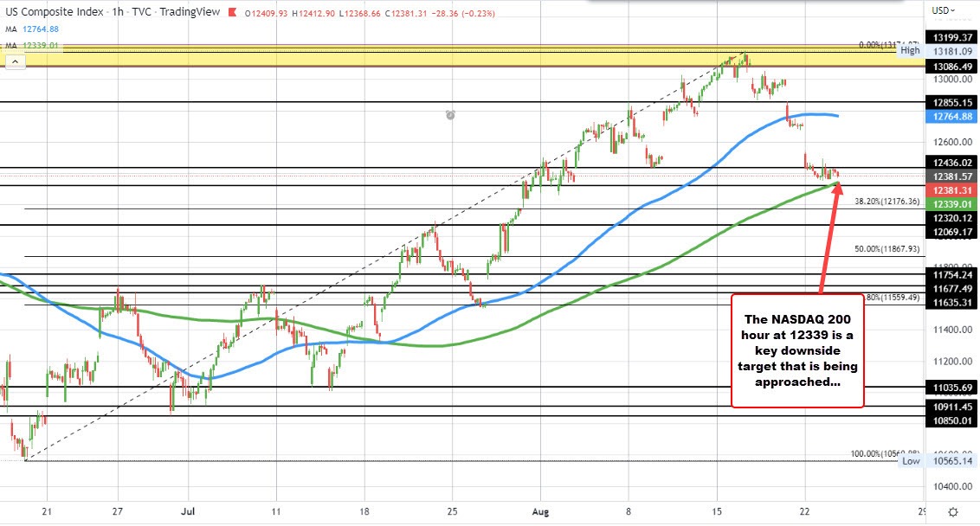Click the 12600.00 axis tick

coord(952,142)
